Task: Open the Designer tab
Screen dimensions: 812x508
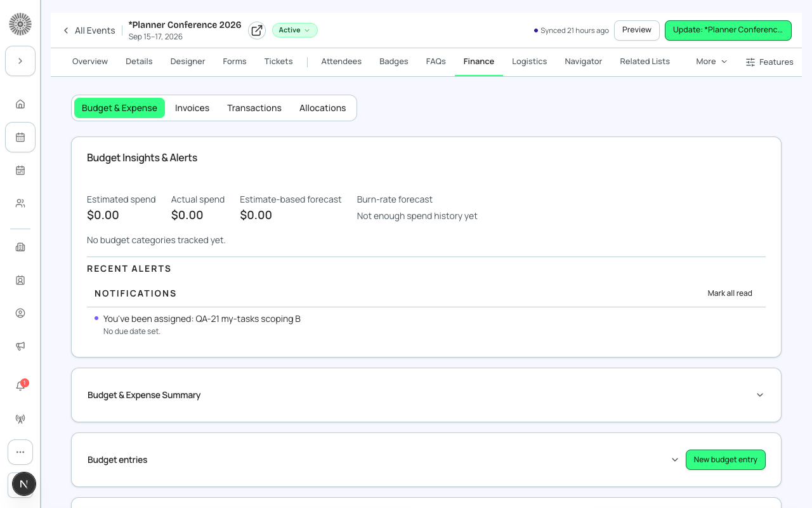Action: click(188, 62)
